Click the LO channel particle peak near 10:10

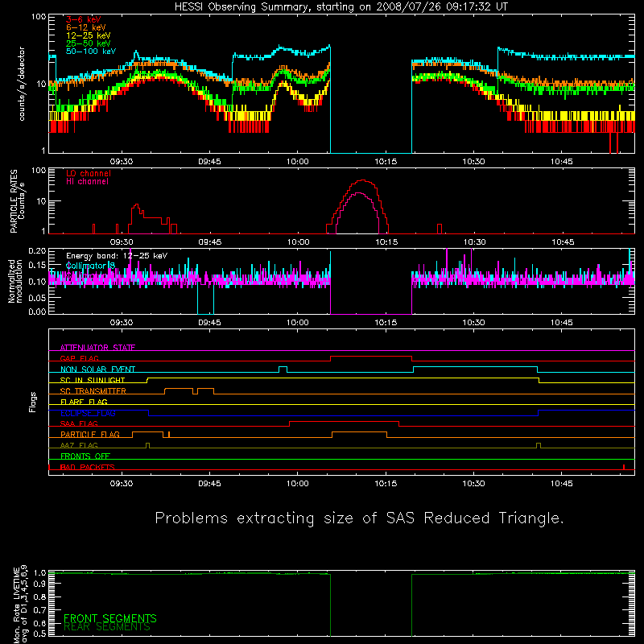click(363, 180)
